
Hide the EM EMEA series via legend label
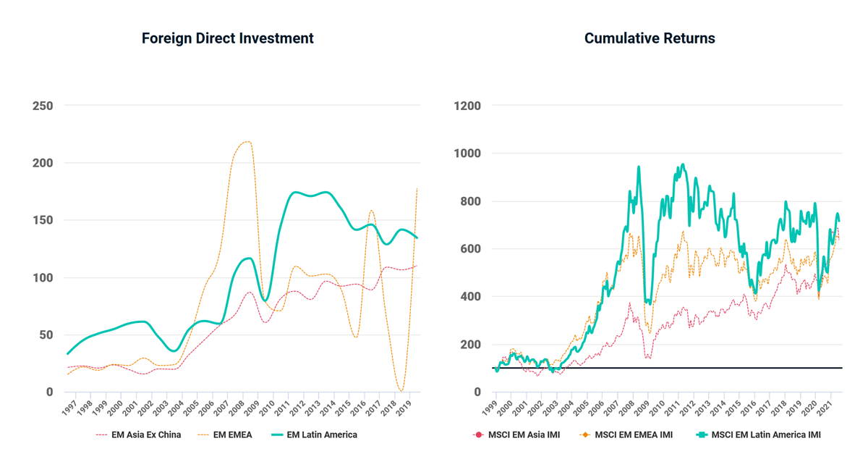point(232,435)
